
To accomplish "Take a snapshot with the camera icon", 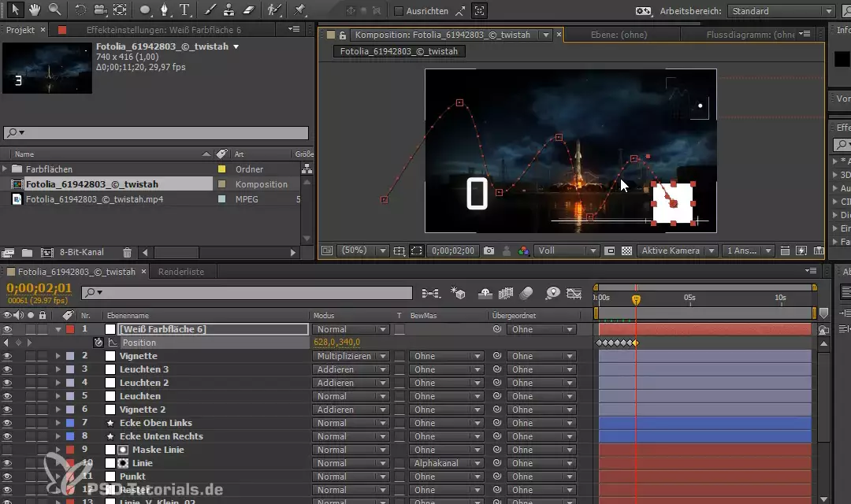I will coord(489,250).
